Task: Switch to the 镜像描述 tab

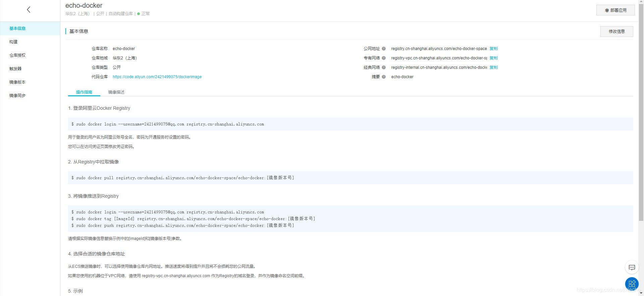Action: click(x=116, y=92)
